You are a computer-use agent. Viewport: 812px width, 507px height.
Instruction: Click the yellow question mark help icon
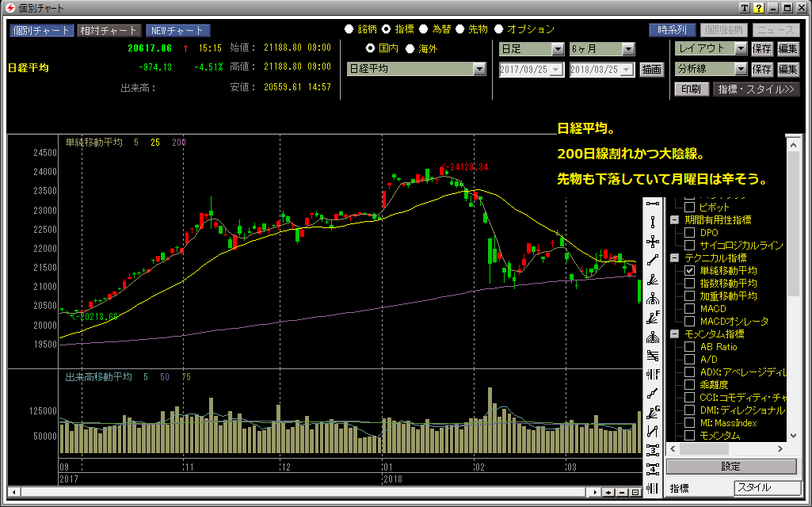[759, 8]
